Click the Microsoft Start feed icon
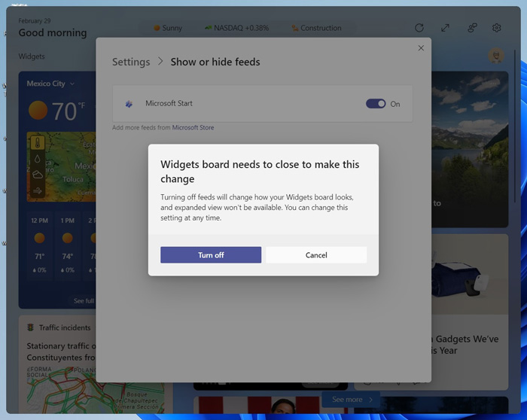 (x=129, y=104)
